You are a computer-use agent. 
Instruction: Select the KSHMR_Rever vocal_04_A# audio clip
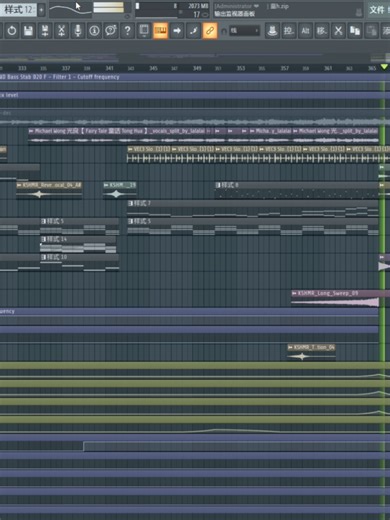coord(49,190)
